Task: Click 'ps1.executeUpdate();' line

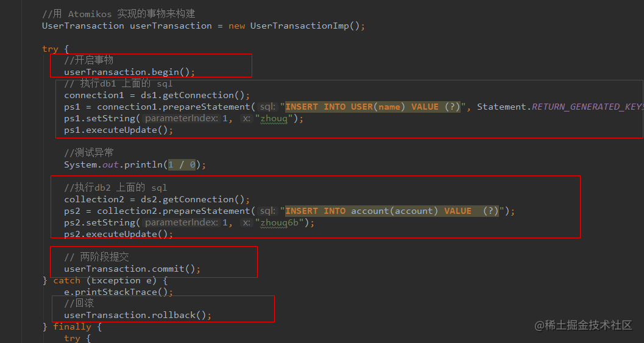Action: (x=119, y=130)
